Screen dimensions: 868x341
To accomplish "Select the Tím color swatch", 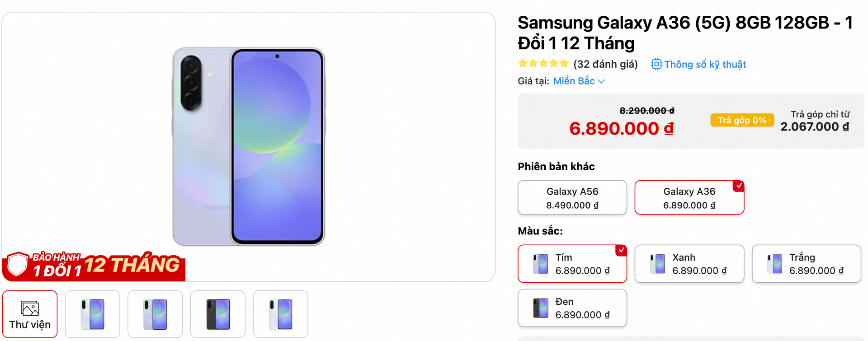I will [572, 263].
